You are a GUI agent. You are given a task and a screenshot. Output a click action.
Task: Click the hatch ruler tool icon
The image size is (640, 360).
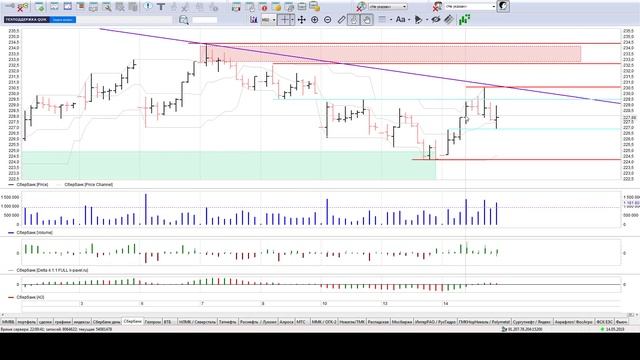tap(449, 20)
